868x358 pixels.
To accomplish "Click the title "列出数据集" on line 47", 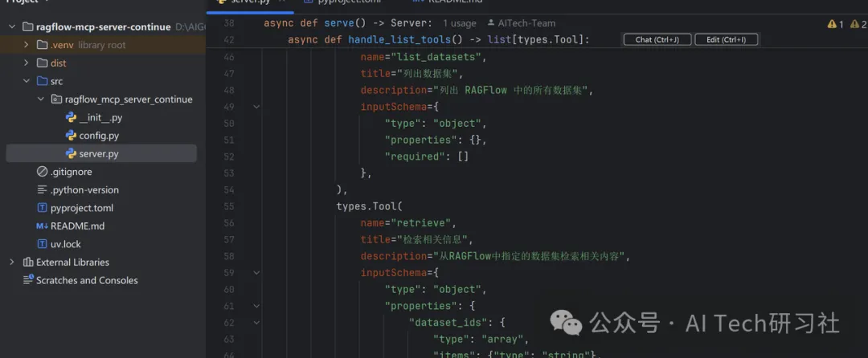I will click(428, 74).
